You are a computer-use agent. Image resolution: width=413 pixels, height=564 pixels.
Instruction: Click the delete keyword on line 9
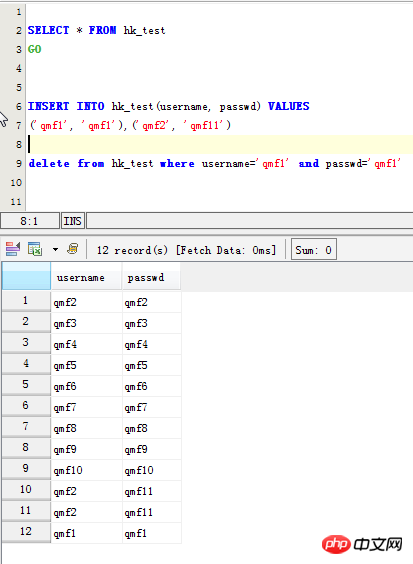point(49,164)
